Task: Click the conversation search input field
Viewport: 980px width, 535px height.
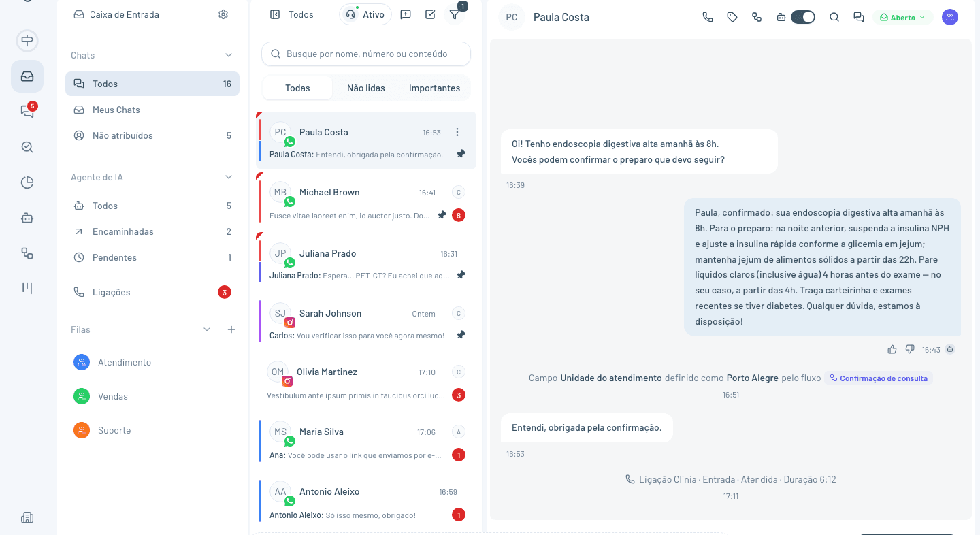Action: (x=366, y=54)
